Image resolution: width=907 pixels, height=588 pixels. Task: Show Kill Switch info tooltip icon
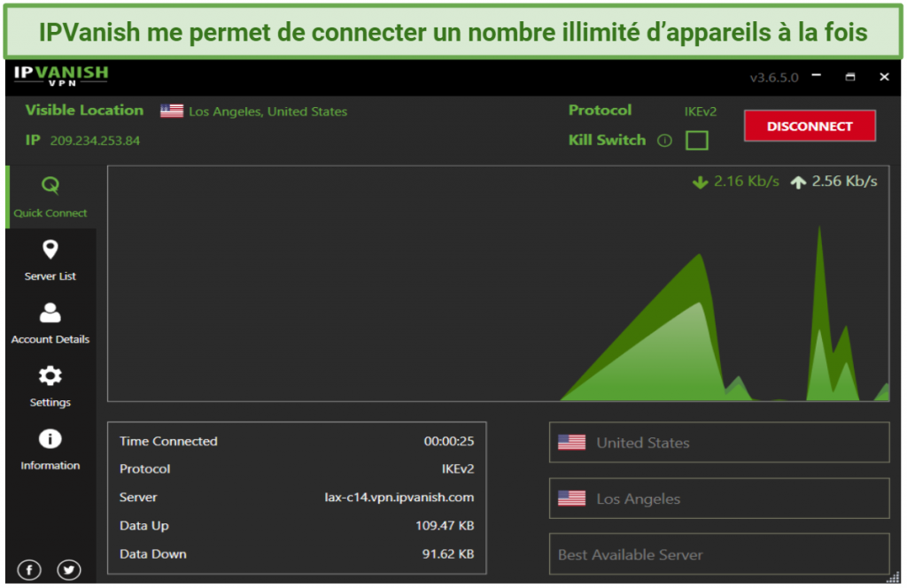pos(664,141)
